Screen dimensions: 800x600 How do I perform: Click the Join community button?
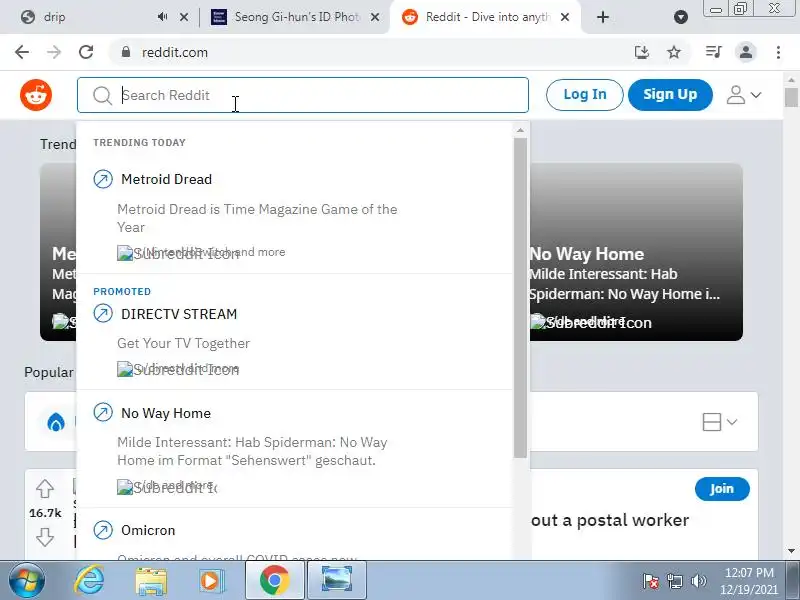722,489
